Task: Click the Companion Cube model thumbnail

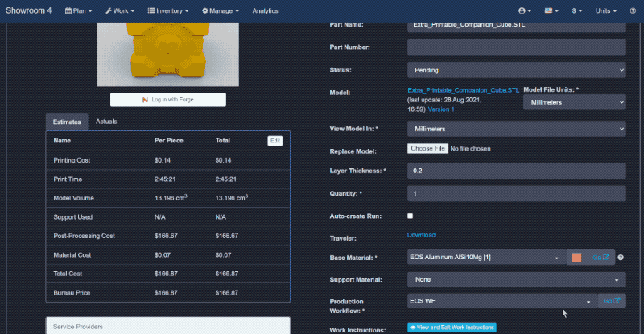Action: 168,53
